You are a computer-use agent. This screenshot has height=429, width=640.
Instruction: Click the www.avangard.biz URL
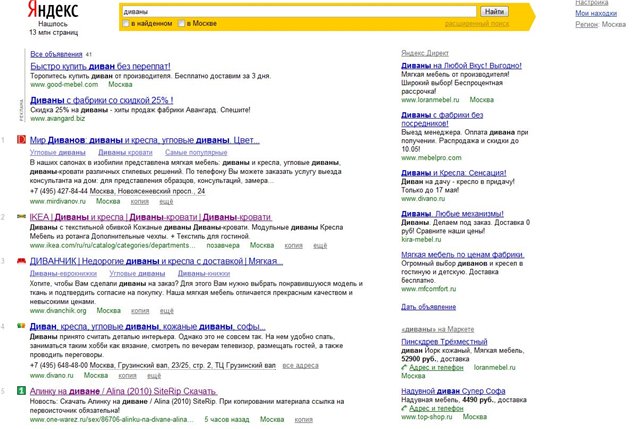[58, 119]
